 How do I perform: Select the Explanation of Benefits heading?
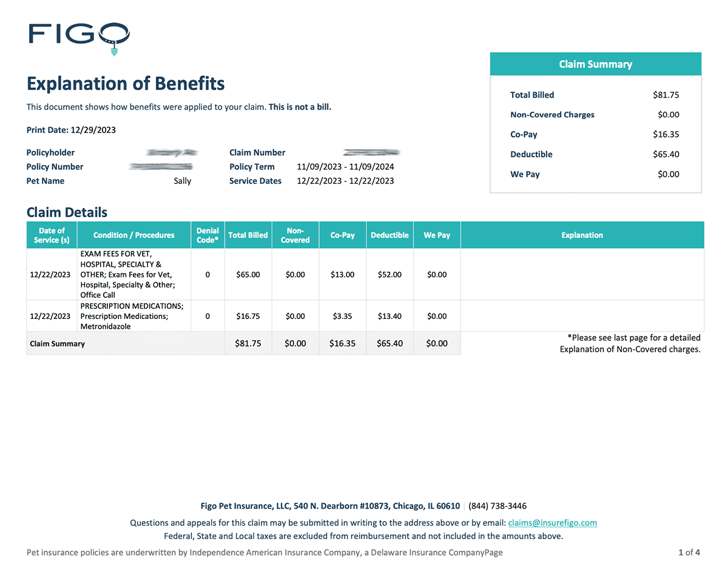coord(126,83)
